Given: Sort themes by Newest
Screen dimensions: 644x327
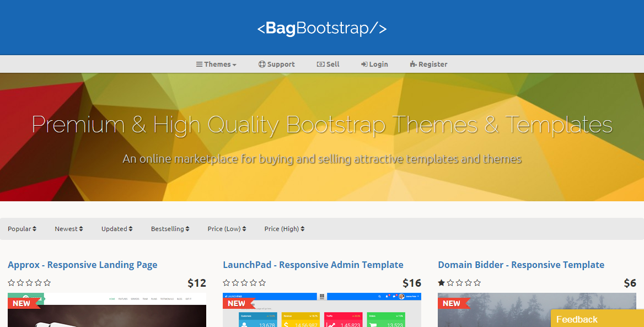Looking at the screenshot, I should 68,229.
